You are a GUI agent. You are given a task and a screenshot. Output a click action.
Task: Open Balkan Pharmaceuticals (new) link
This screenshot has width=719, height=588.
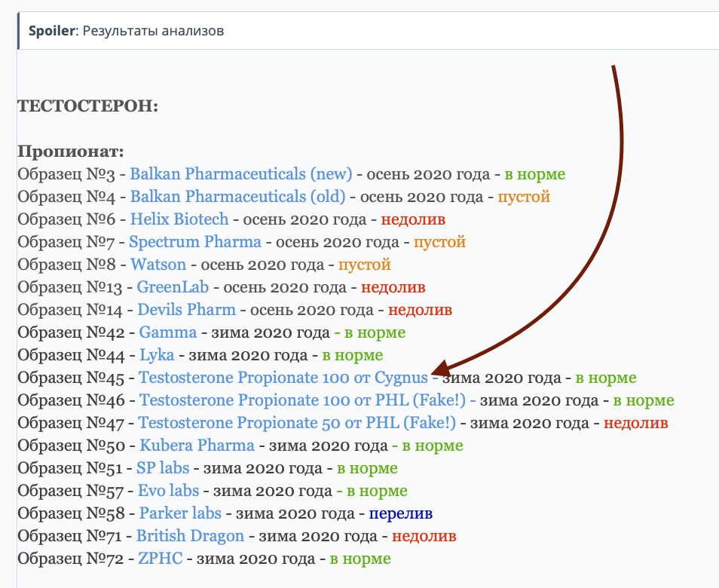(x=240, y=174)
